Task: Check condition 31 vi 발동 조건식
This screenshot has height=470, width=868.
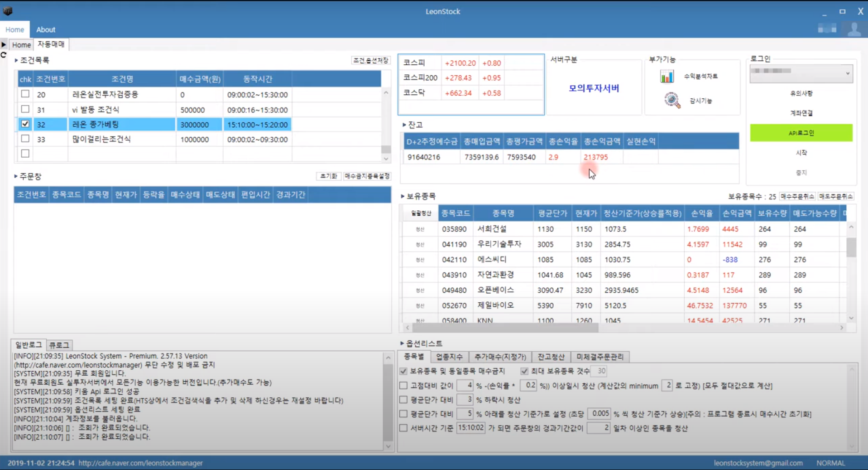Action: tap(25, 109)
